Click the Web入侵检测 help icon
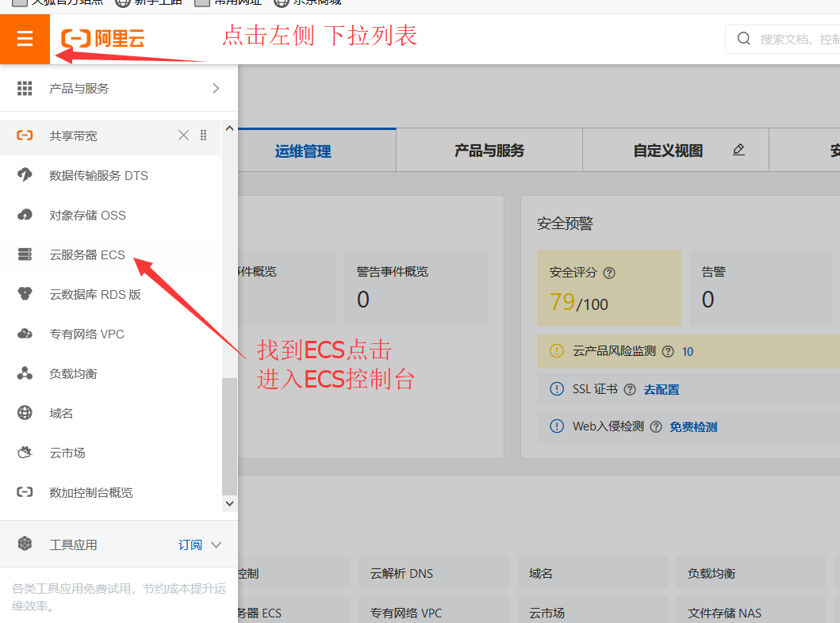 tap(656, 426)
